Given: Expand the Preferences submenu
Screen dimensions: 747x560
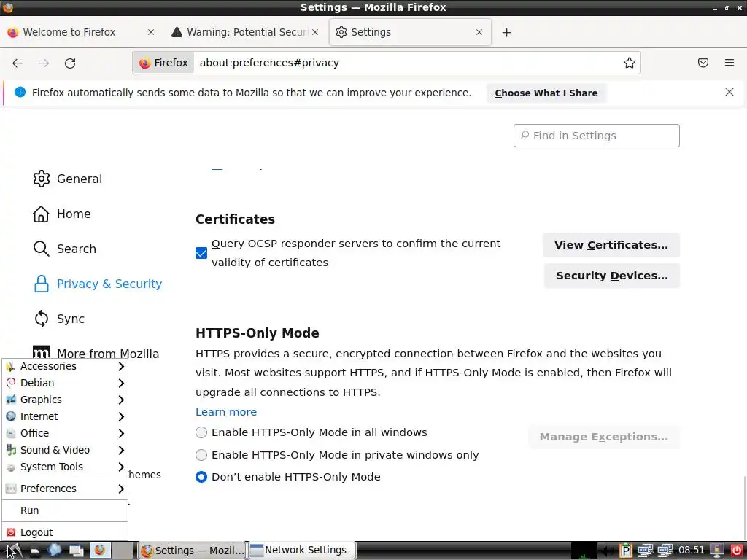Looking at the screenshot, I should 65,489.
